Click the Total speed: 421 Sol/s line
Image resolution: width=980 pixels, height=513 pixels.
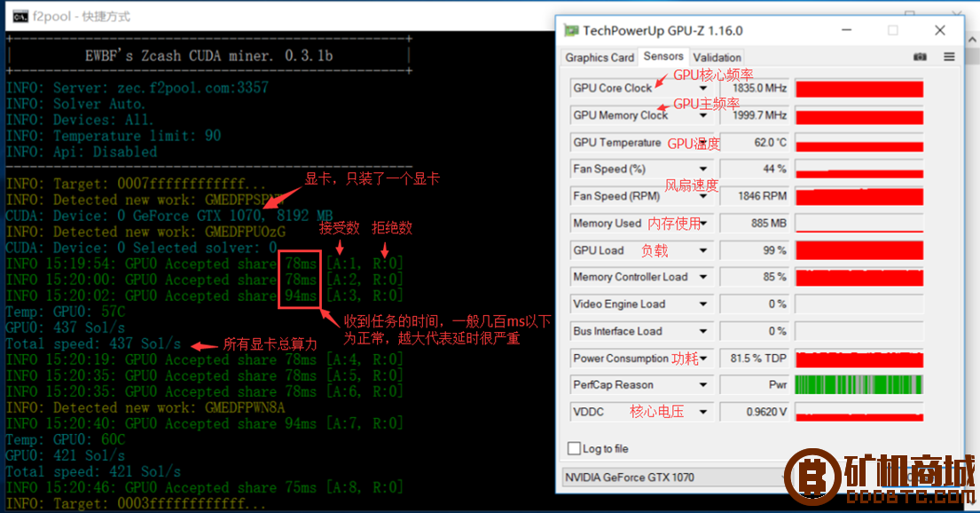point(93,471)
